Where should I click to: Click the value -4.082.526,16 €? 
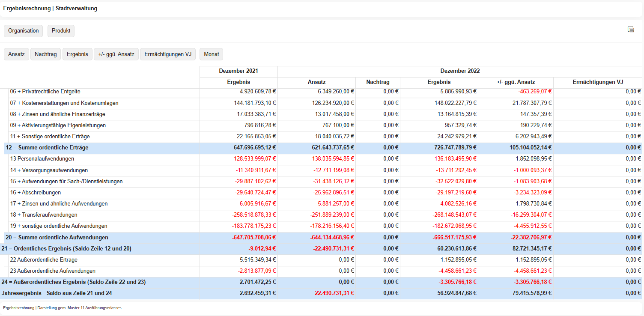[x=457, y=204]
